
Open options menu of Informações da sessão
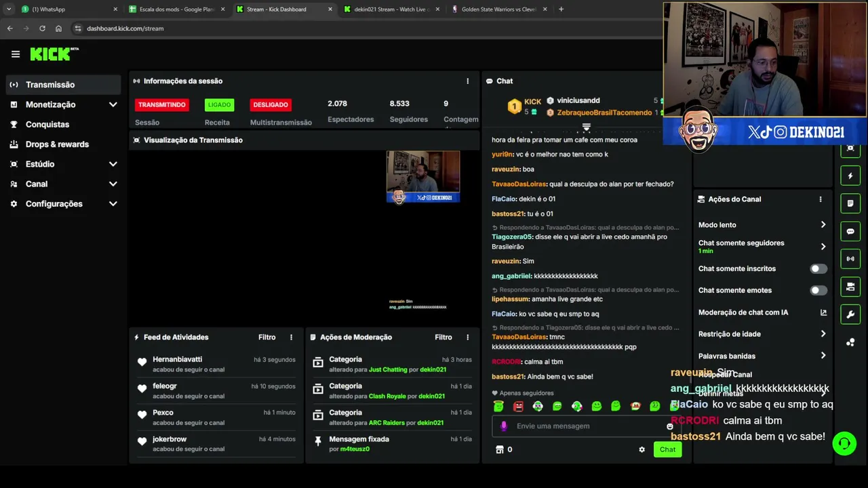(467, 81)
